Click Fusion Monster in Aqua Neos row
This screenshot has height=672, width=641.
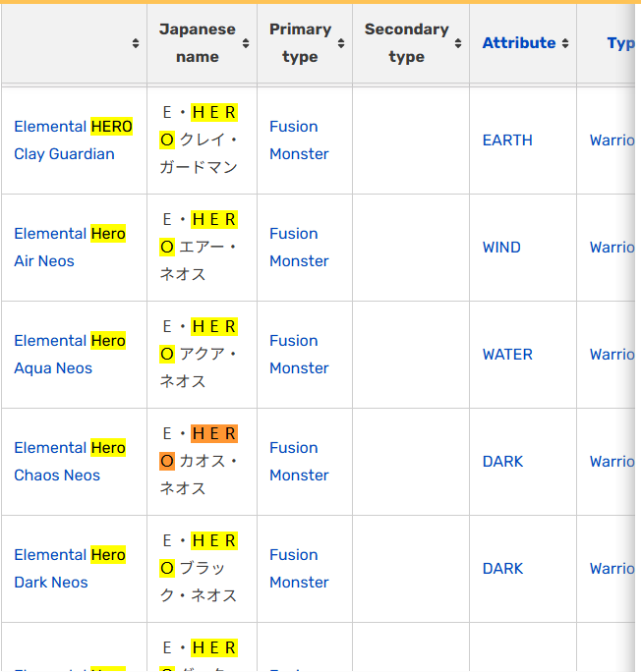299,355
